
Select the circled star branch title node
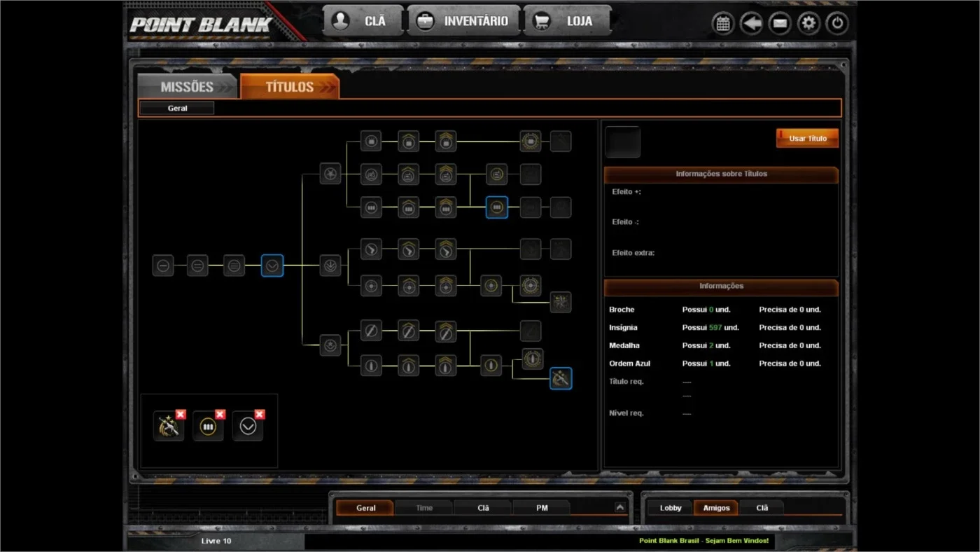point(330,173)
